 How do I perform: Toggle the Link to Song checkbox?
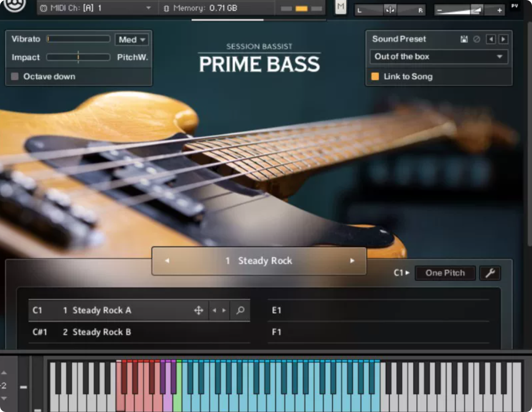pos(375,76)
